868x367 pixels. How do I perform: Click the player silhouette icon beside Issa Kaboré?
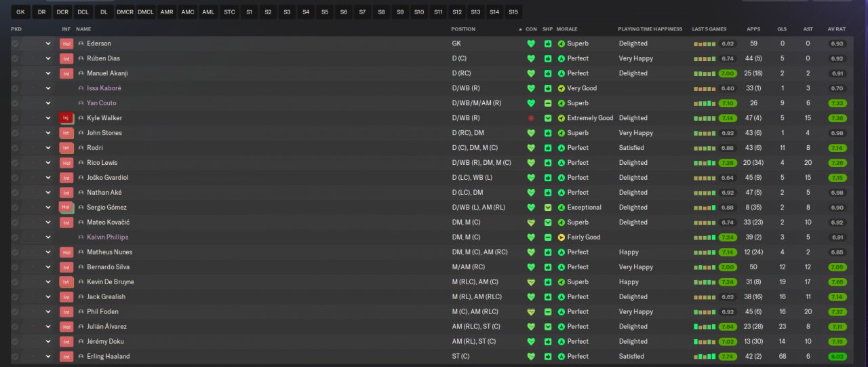click(x=81, y=88)
